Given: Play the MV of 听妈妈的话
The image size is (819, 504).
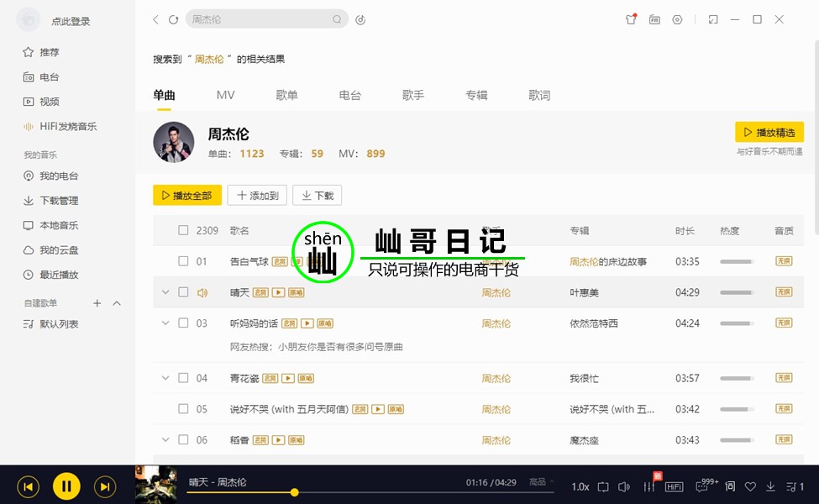Looking at the screenshot, I should 307,323.
